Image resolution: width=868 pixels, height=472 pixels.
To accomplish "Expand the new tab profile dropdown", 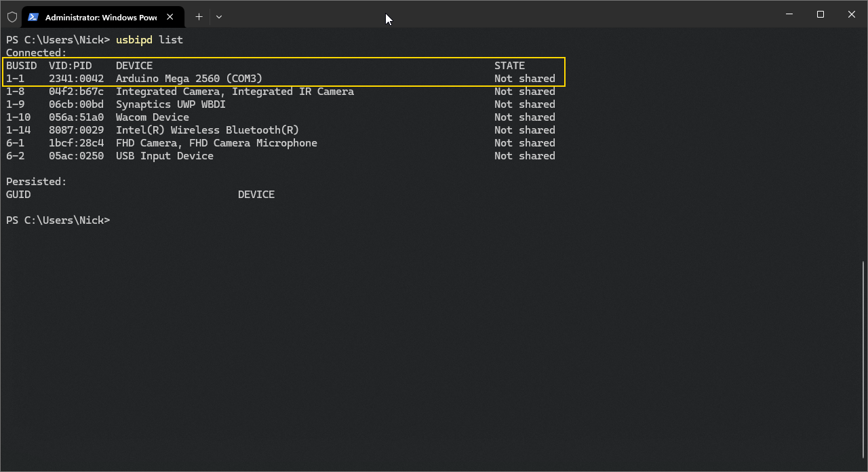I will click(x=219, y=17).
